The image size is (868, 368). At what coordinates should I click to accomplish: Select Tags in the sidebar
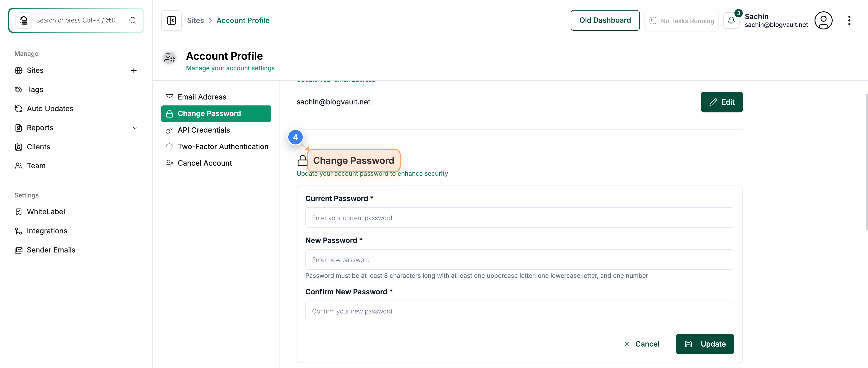click(x=35, y=89)
